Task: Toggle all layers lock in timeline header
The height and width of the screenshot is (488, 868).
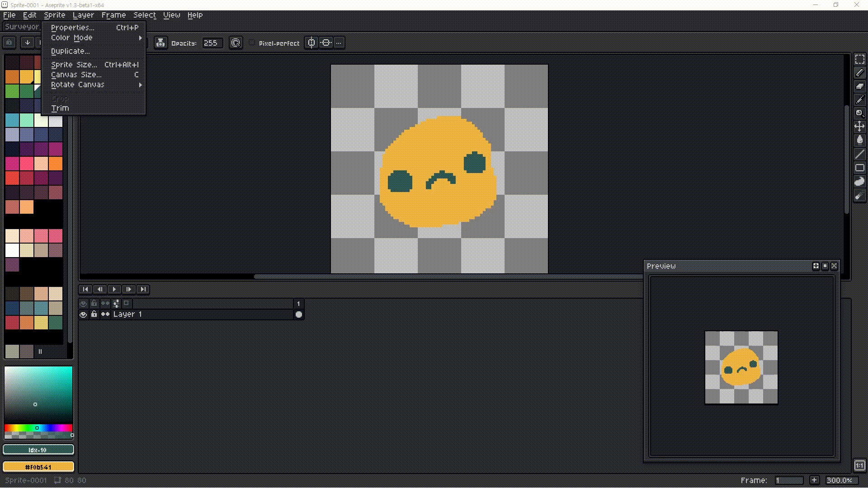Action: [x=94, y=303]
